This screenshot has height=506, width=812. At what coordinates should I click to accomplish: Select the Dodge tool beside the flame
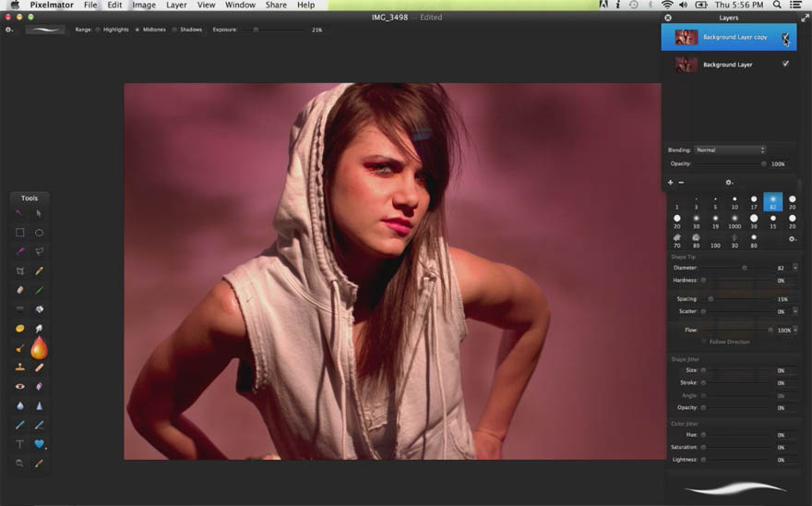[19, 348]
